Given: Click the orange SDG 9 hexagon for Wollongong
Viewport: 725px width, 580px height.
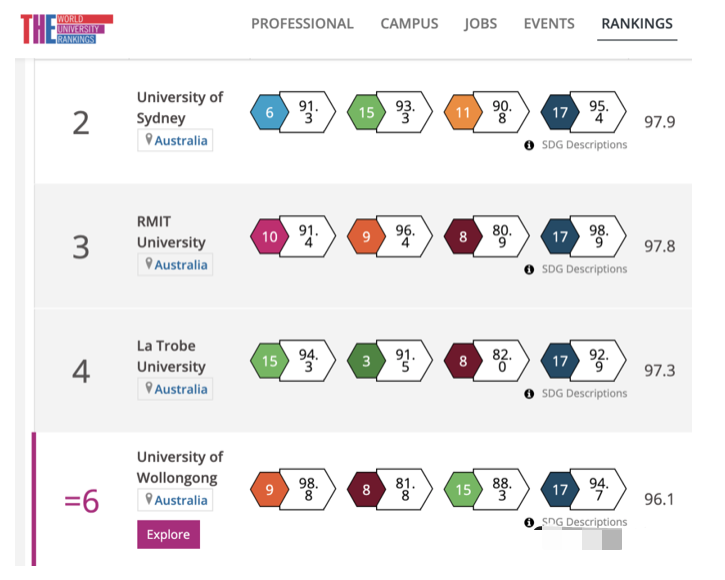Looking at the screenshot, I should point(269,490).
